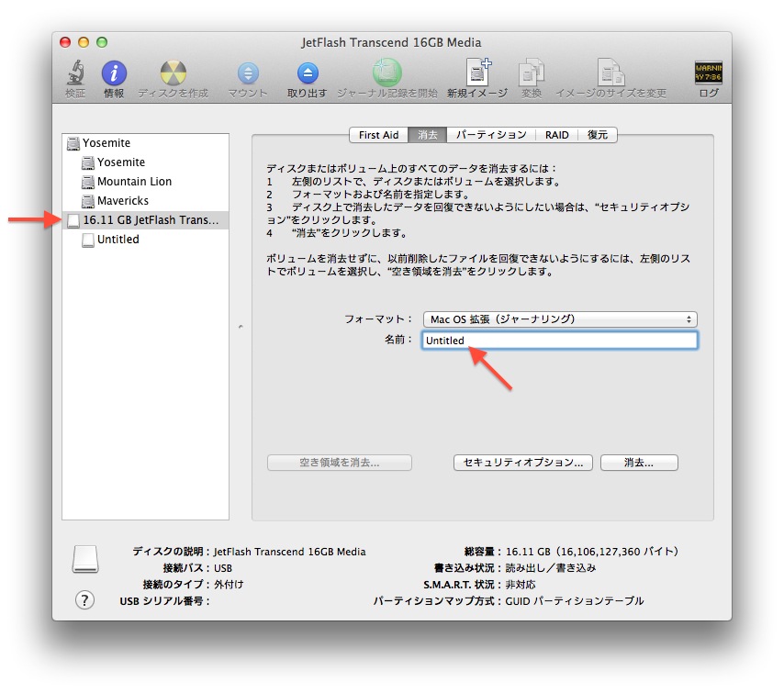This screenshot has height=693, width=784.
Task: Open the ログ (Log) icon
Action: (709, 73)
